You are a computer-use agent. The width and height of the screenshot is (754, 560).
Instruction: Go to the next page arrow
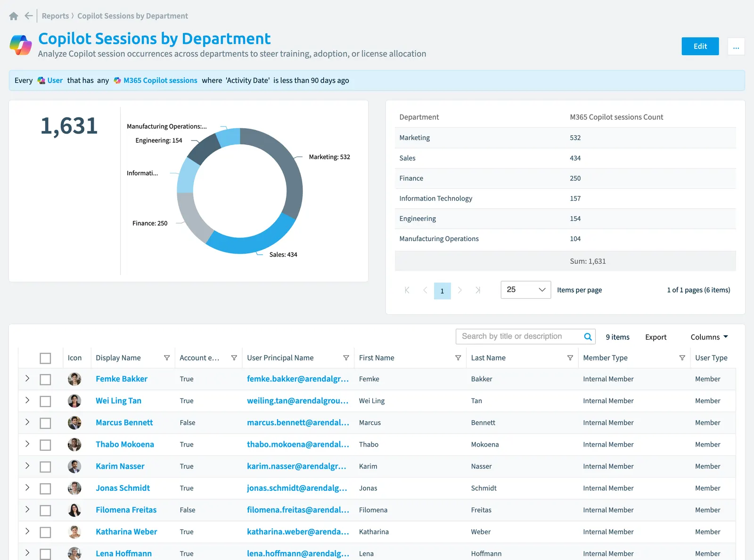pos(460,291)
